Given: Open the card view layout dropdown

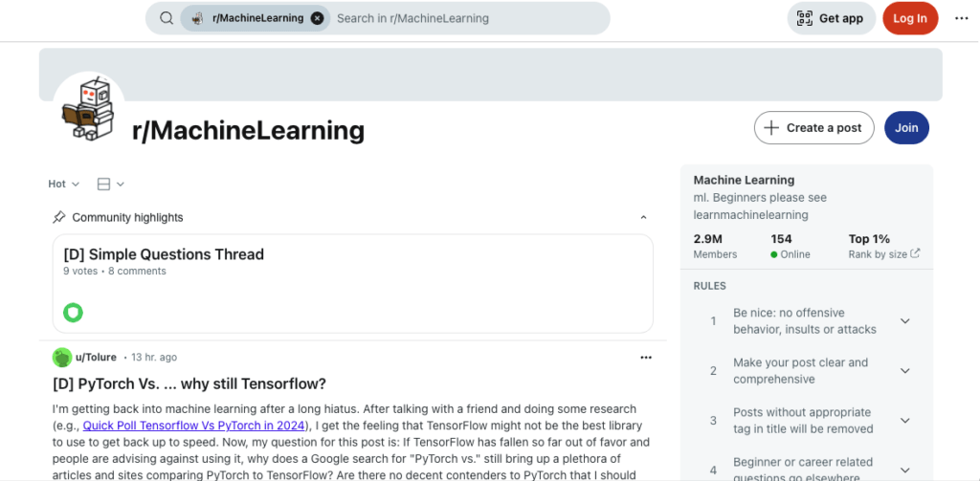Looking at the screenshot, I should 111,184.
